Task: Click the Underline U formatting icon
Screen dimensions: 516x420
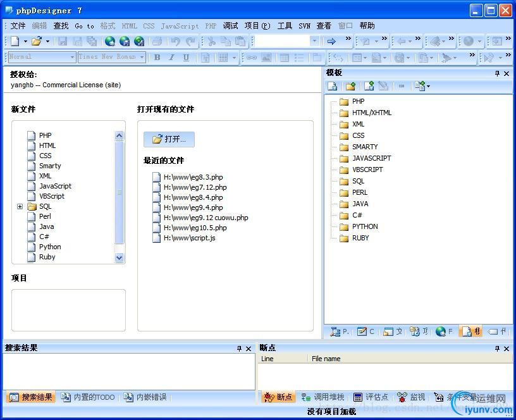Action: tap(186, 58)
